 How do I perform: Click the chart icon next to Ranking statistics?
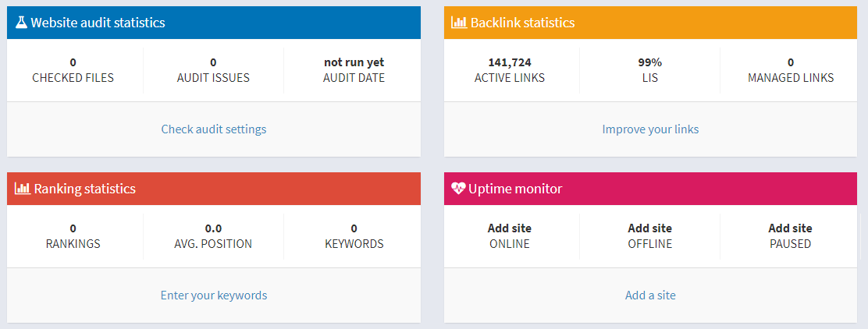click(x=23, y=189)
